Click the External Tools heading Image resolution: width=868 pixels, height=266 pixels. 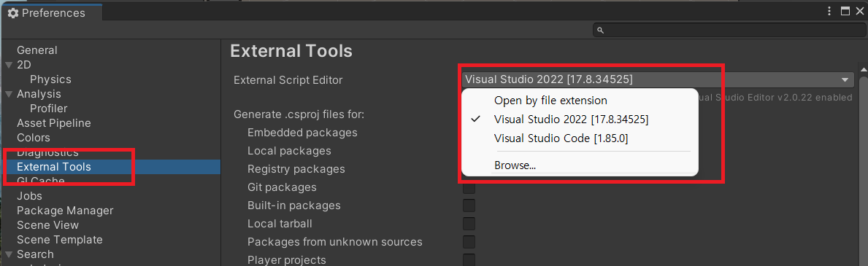click(291, 52)
